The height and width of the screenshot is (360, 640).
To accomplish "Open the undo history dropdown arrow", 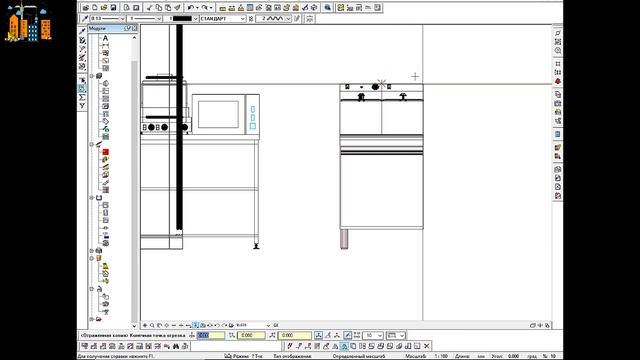I will (197, 7).
